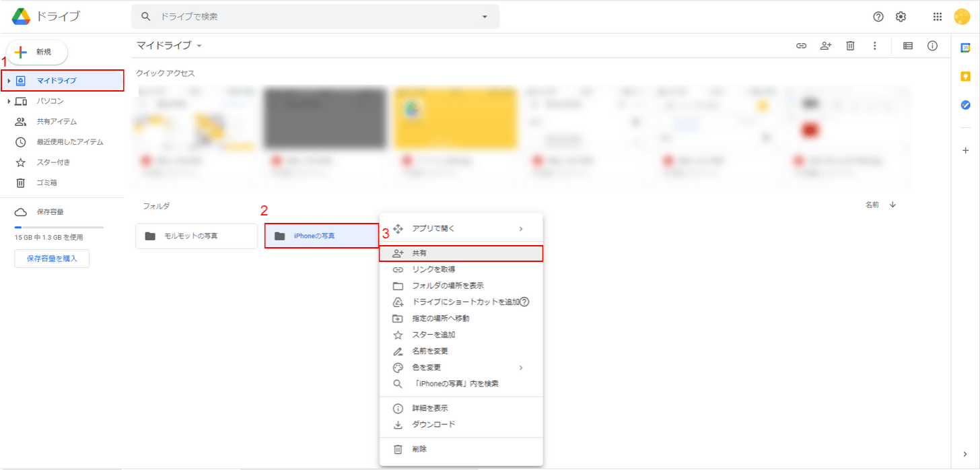Viewport: 980px width, 470px height.
Task: Expand the マイドライブ tree arrow in sidebar
Action: point(9,81)
